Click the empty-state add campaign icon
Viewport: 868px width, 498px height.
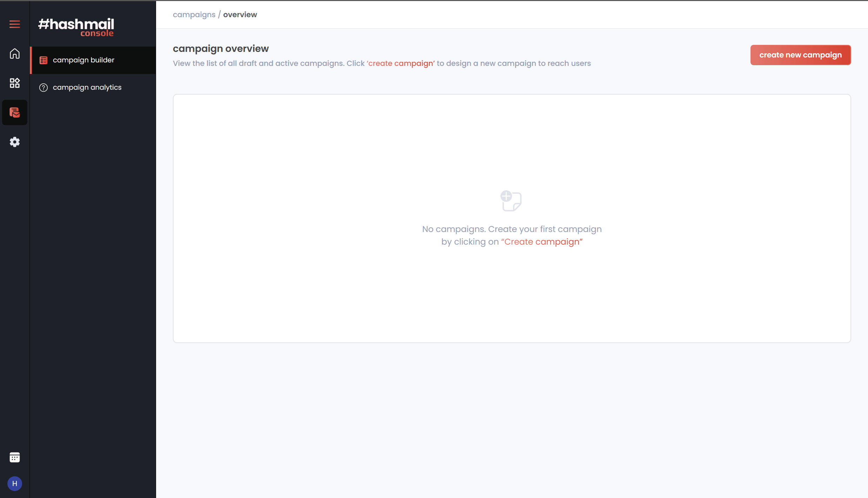click(x=511, y=201)
